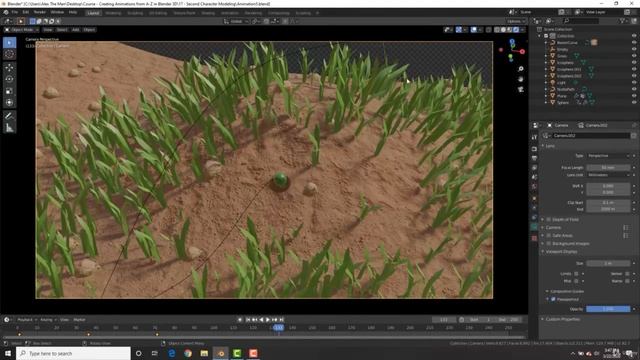Open the Output properties tab icon
The image size is (640, 360).
point(534,158)
